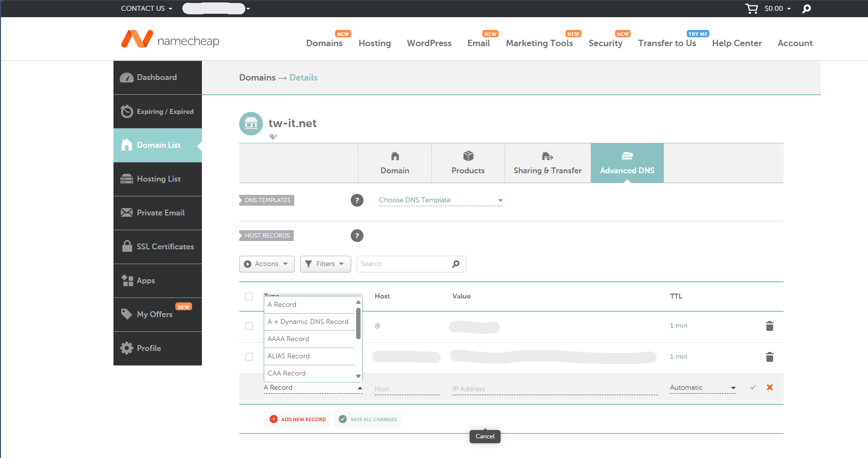
Task: Click the Host Records help question mark
Action: click(x=357, y=236)
